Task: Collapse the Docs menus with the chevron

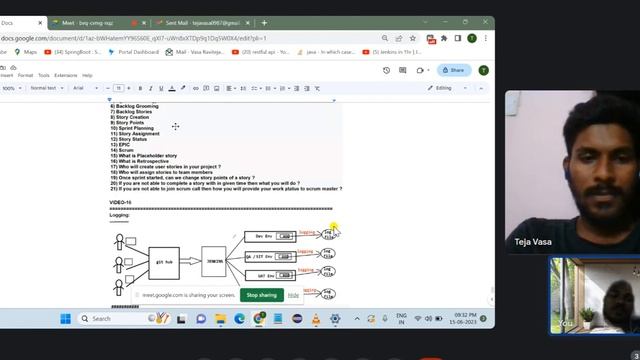Action: click(481, 88)
